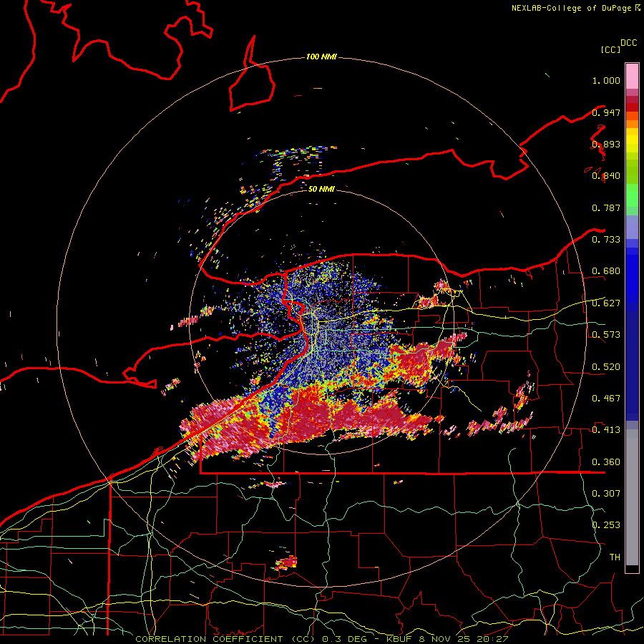Click the TH threshold label
The image size is (644, 644).
[x=615, y=557]
